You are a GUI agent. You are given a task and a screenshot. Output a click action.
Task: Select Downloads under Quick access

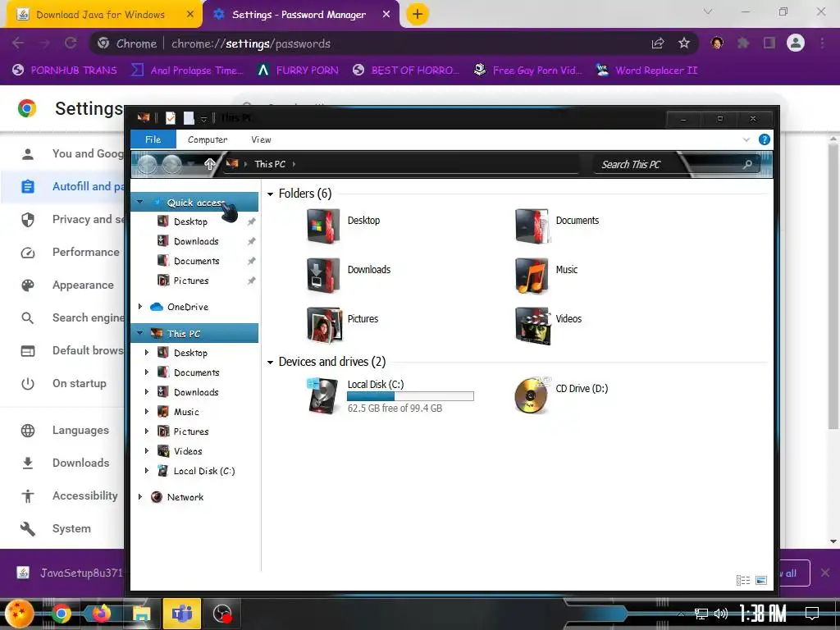(196, 241)
